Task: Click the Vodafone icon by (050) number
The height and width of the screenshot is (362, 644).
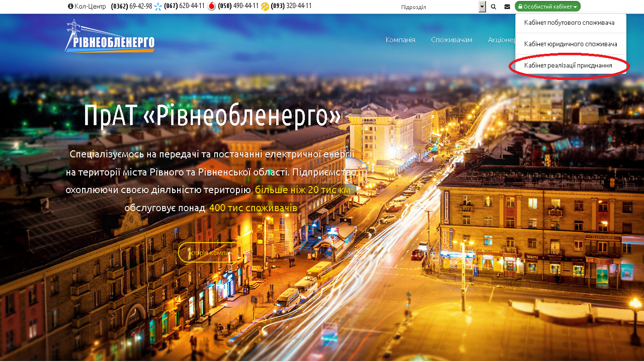Action: 212,7
